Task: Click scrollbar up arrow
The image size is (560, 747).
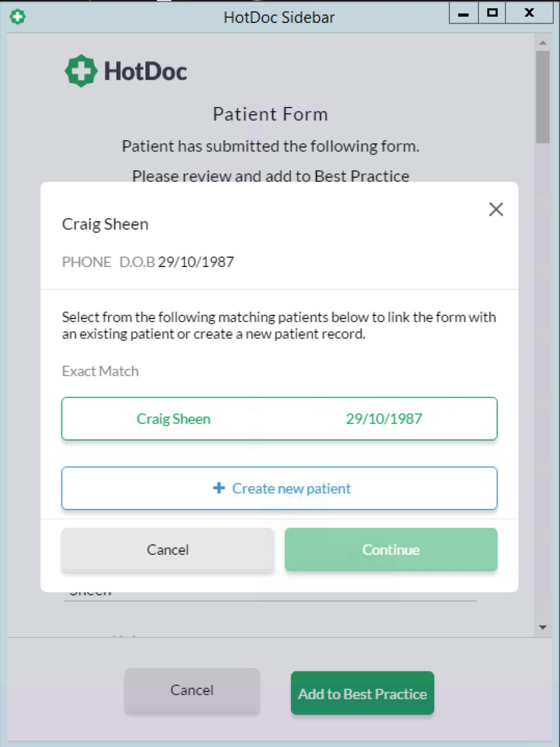Action: 543,43
